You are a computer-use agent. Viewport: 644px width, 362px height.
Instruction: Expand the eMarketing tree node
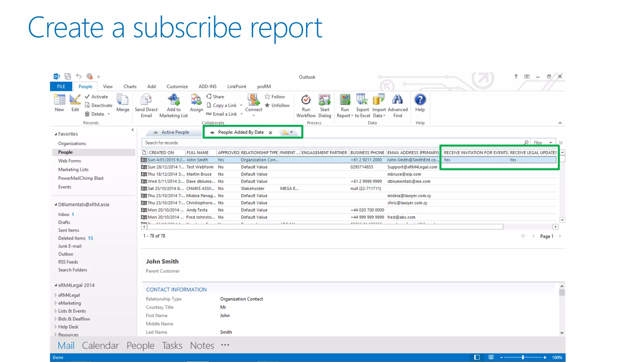(x=56, y=303)
